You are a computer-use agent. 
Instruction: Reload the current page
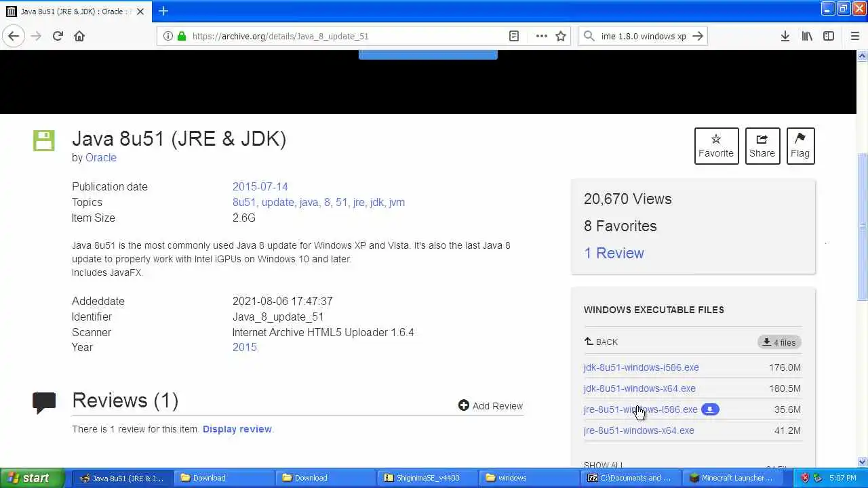(x=58, y=36)
